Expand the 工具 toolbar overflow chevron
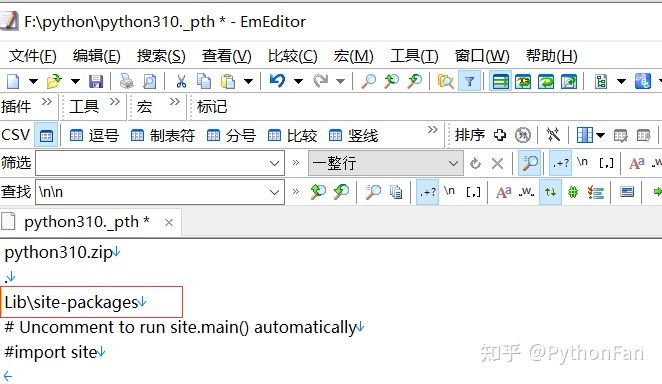The image size is (662, 384). 115,102
